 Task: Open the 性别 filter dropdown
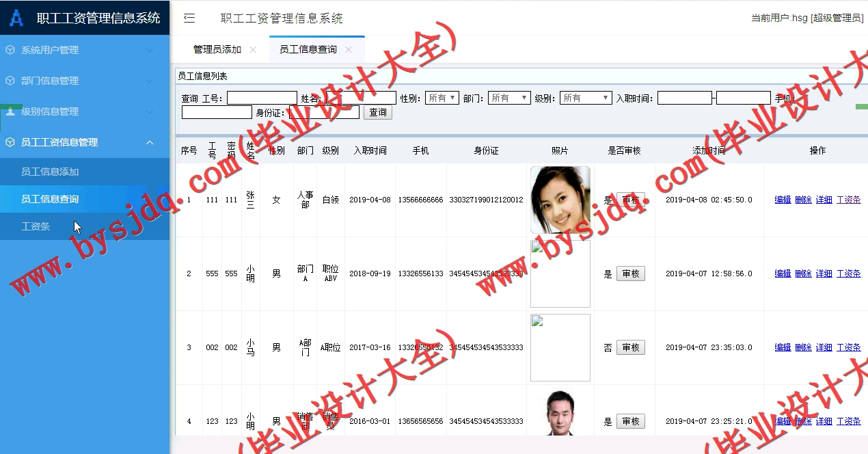(442, 97)
